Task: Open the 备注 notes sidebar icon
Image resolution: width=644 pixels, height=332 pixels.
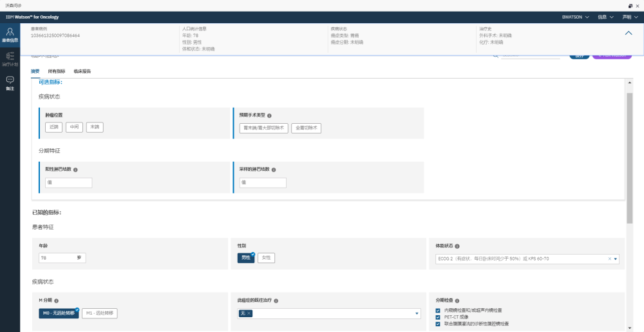Action: click(10, 83)
